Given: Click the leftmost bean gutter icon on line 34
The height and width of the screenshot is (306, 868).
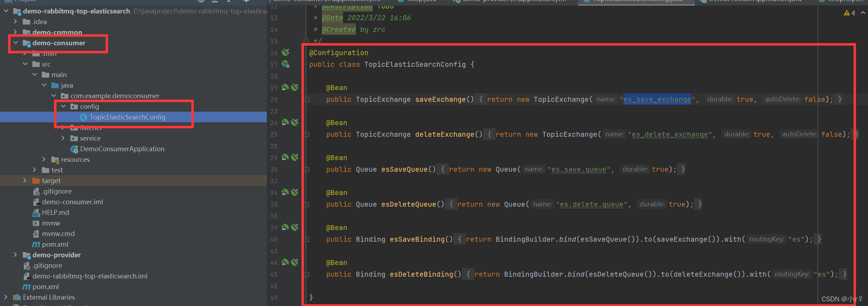Looking at the screenshot, I should (285, 192).
